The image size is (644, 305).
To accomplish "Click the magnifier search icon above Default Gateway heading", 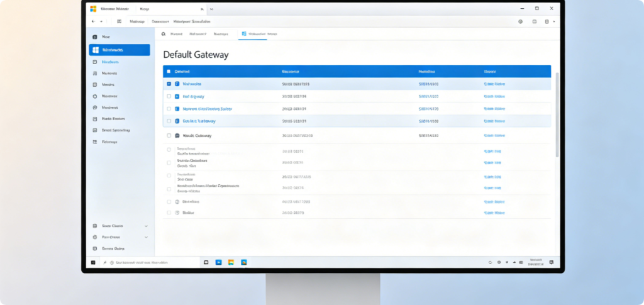I will pyautogui.click(x=163, y=34).
